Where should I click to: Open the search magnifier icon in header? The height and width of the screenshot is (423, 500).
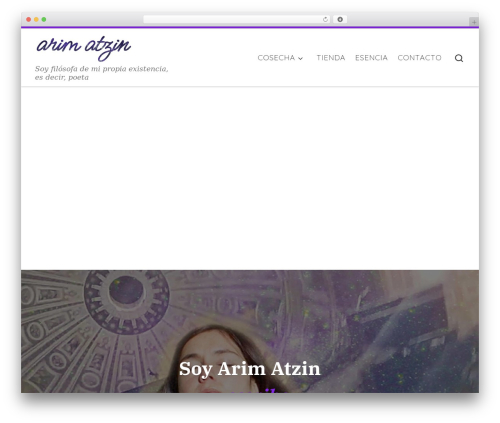click(459, 58)
